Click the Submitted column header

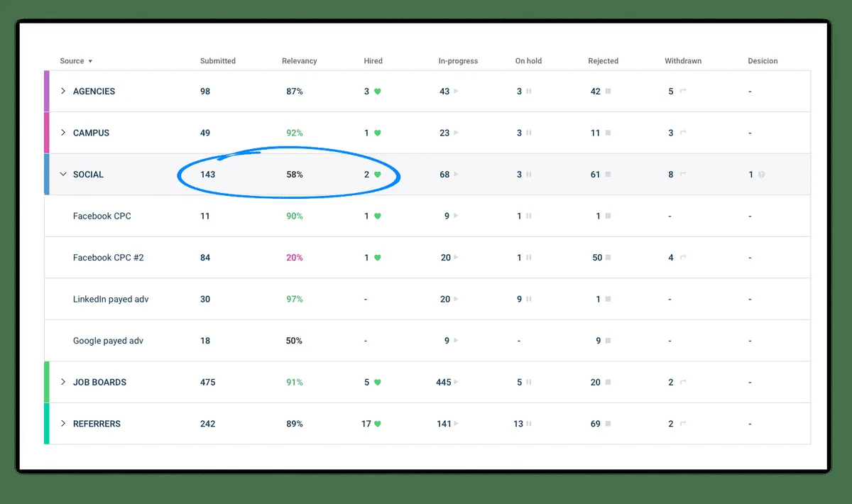click(x=217, y=61)
